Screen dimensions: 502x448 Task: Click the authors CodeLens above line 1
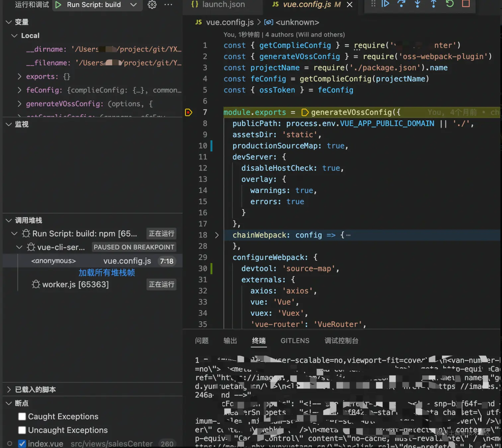pyautogui.click(x=284, y=35)
